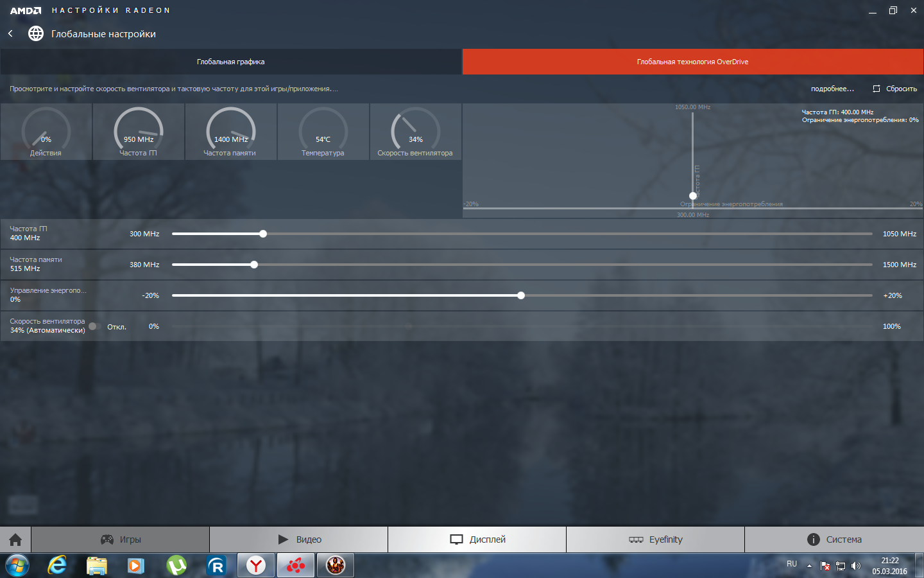Click the Частота ГП: 400.00 MHz graph readout
Screen dimensions: 924x578
[837, 112]
